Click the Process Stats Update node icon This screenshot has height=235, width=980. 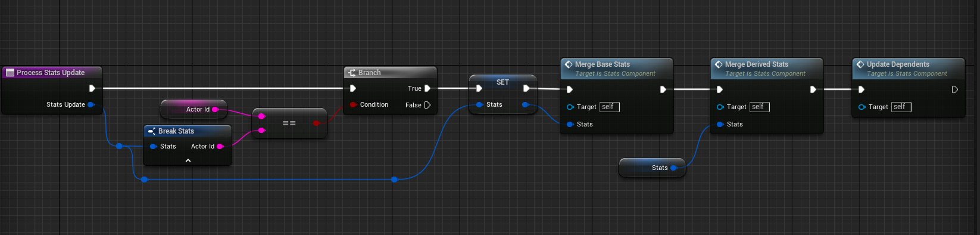point(10,73)
